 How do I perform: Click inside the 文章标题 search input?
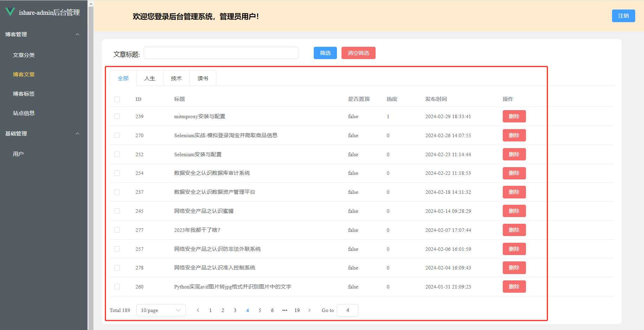point(221,53)
